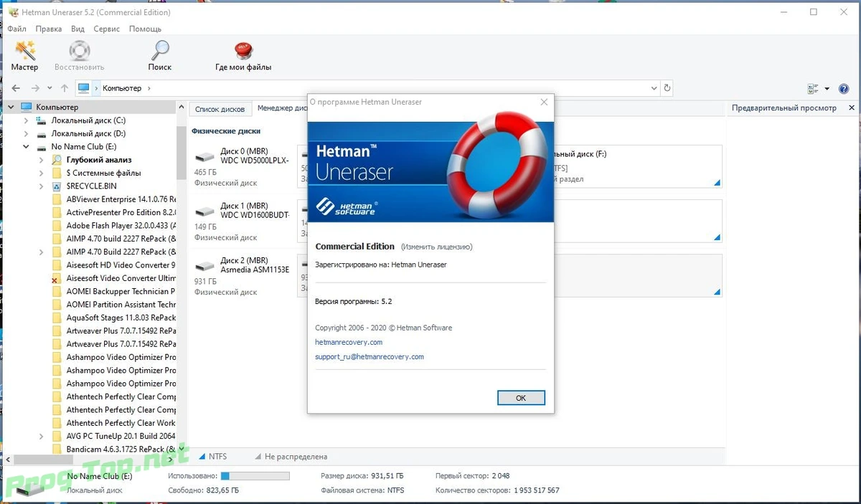Click the view mode icon at top right
This screenshot has width=861, height=504.
pos(813,89)
